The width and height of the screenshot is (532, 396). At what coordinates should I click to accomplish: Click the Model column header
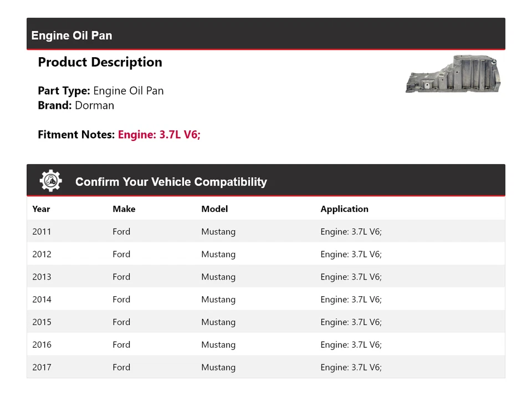pyautogui.click(x=214, y=209)
